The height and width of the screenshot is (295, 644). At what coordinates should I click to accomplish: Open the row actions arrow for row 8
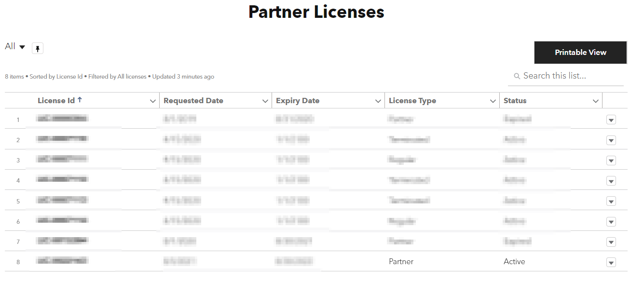pos(611,262)
